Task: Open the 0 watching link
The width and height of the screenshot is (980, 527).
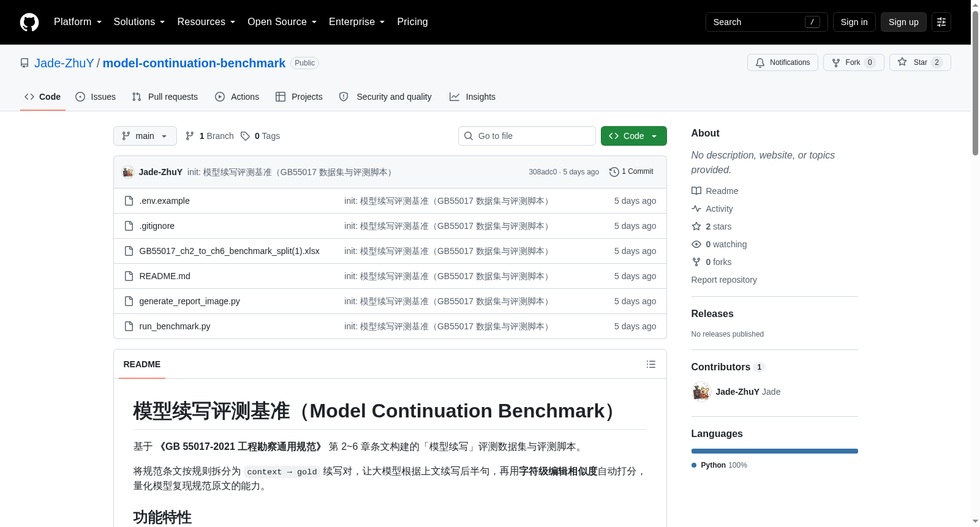Action: [x=719, y=244]
